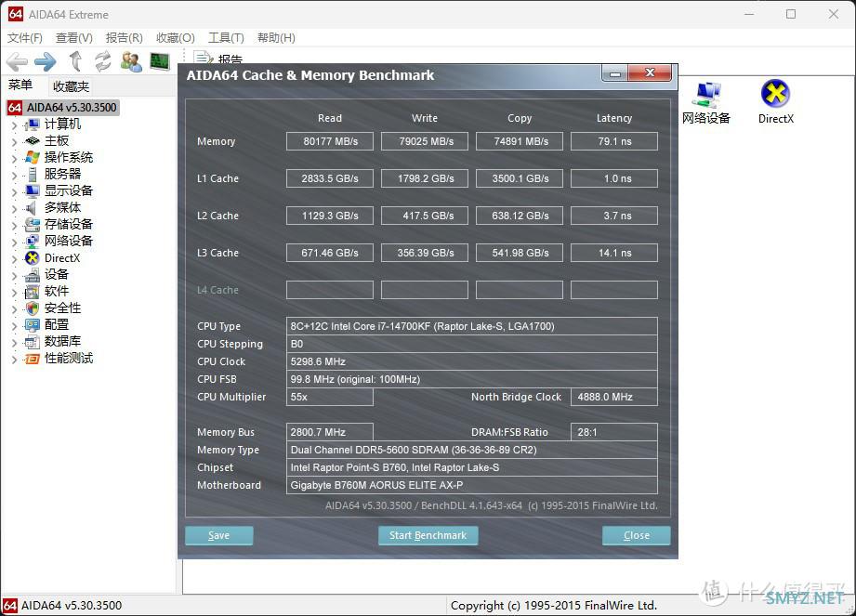Select the 配置 configuration tree icon
The image size is (856, 616).
(33, 324)
